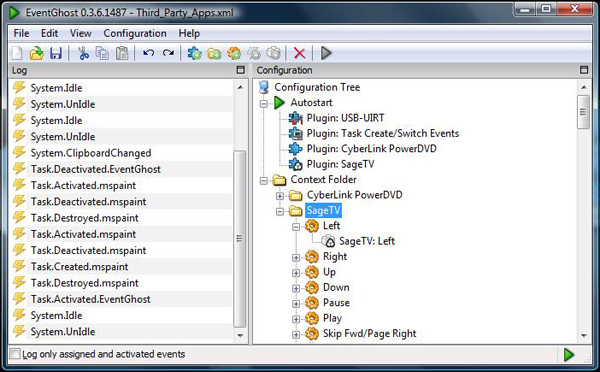Screen dimensions: 600x372
Task: Click the Context Folder icon
Action: click(279, 179)
